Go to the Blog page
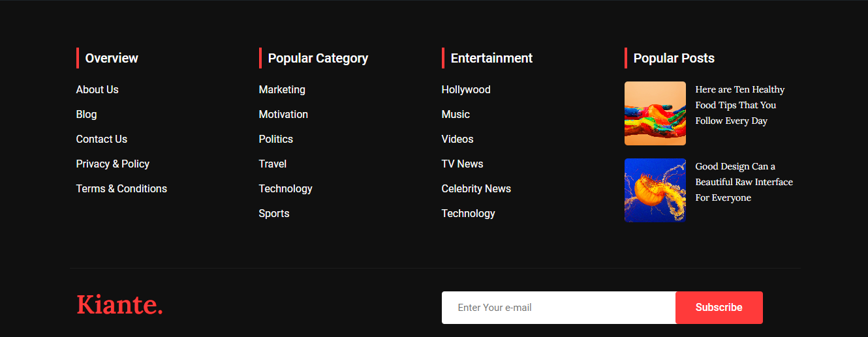This screenshot has width=868, height=337. 86,115
